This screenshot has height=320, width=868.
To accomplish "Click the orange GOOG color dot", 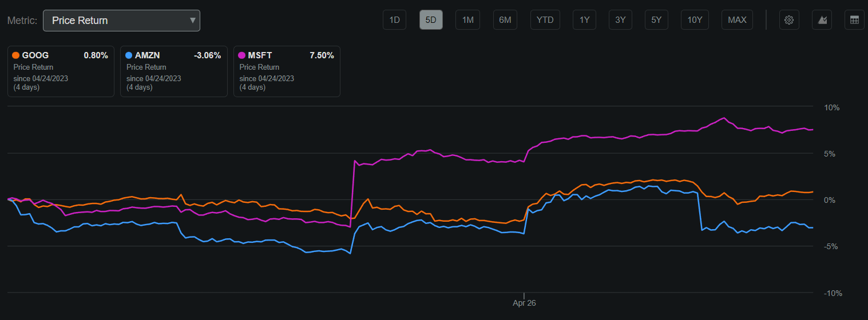I will (x=16, y=55).
